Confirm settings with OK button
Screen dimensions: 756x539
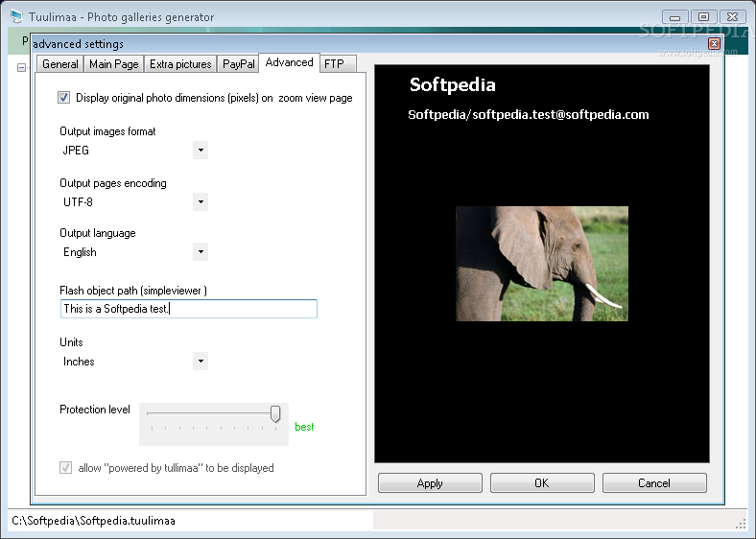pyautogui.click(x=542, y=483)
